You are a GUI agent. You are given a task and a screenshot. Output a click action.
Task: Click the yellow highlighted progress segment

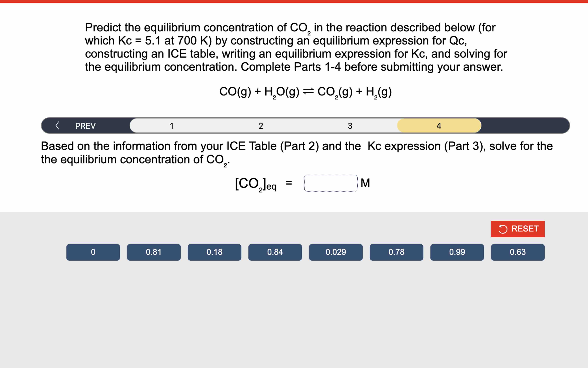click(x=439, y=126)
